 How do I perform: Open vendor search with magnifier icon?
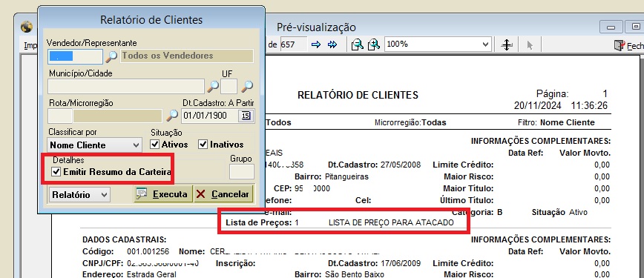tap(111, 56)
